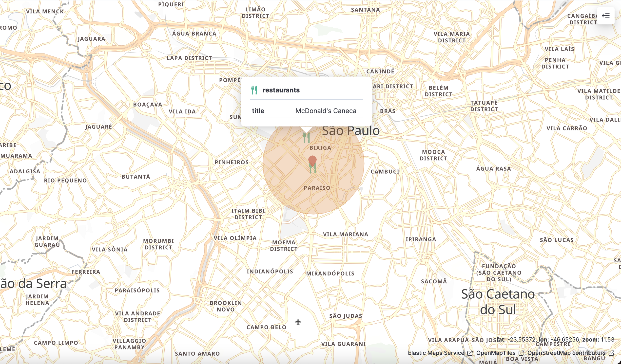This screenshot has width=621, height=364.
Task: Click the restaurants icon in the tooltip header
Action: point(254,90)
